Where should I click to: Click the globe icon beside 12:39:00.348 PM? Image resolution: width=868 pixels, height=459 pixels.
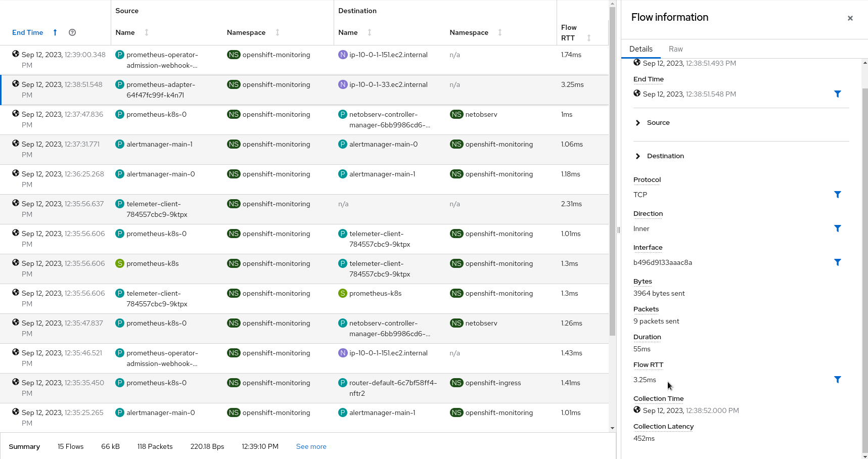[x=16, y=54]
